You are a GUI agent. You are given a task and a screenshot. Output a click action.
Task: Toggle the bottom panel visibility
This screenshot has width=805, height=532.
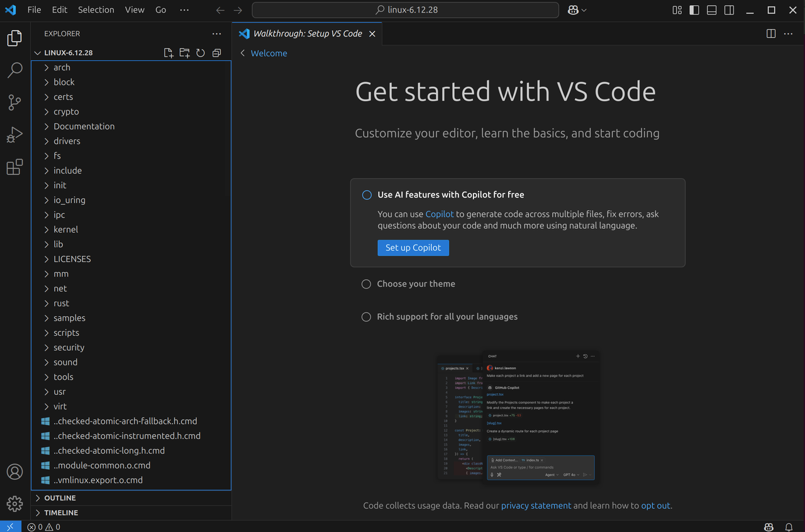pos(712,10)
